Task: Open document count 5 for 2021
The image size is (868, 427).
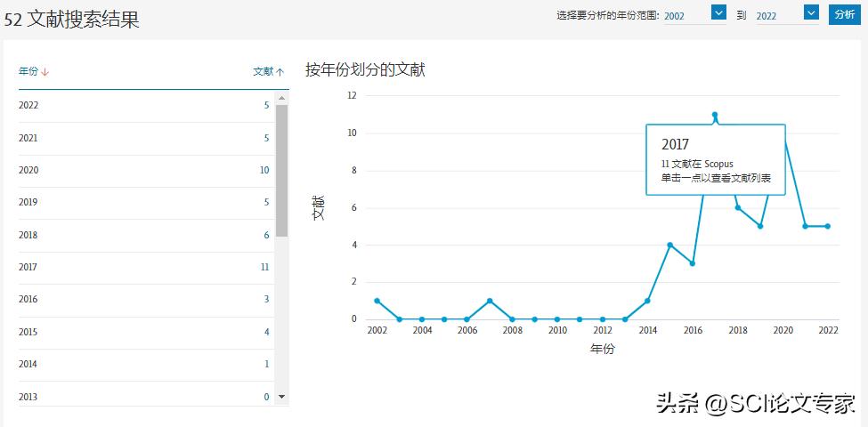Action: (266, 138)
